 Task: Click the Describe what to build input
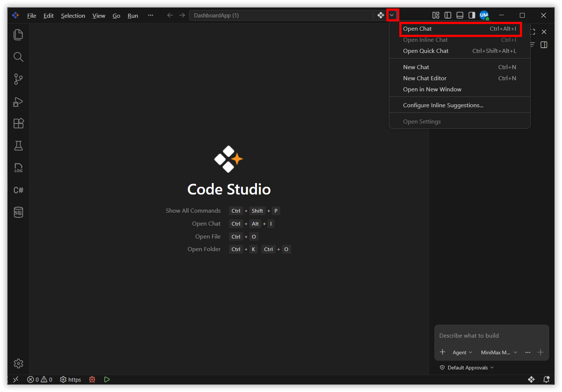point(491,336)
